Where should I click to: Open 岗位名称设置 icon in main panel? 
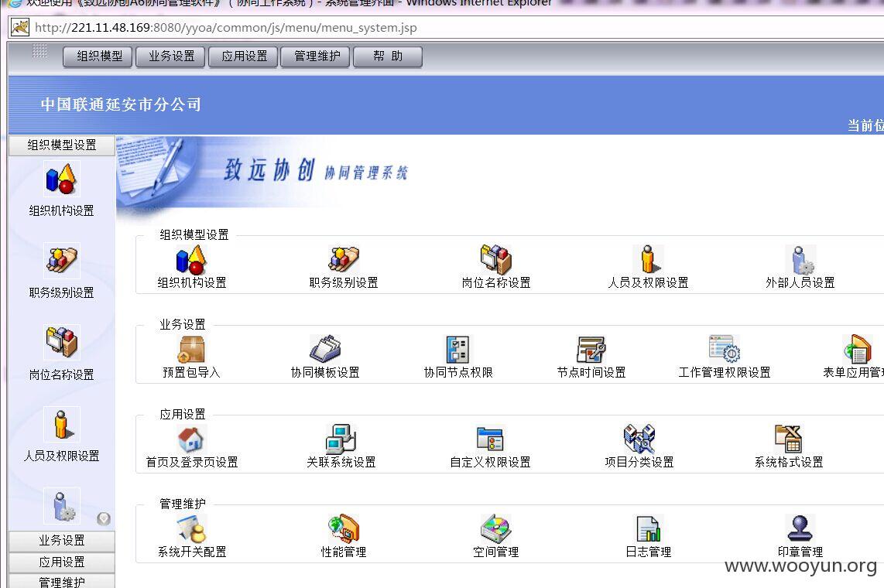[495, 260]
